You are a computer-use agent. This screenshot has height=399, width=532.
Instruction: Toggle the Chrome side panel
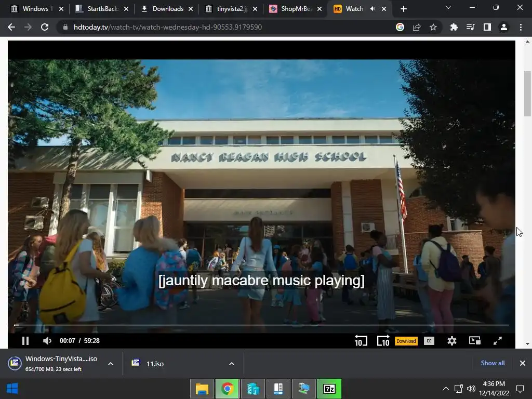click(487, 27)
